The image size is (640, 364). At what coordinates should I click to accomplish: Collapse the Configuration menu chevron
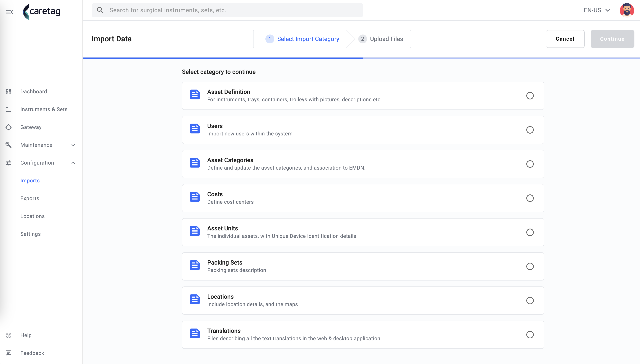[x=73, y=163]
